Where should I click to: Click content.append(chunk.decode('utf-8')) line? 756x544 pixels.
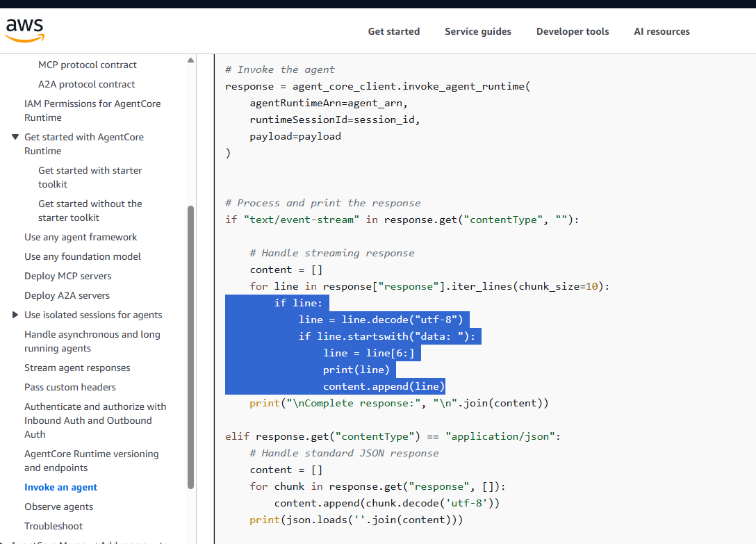tap(386, 503)
